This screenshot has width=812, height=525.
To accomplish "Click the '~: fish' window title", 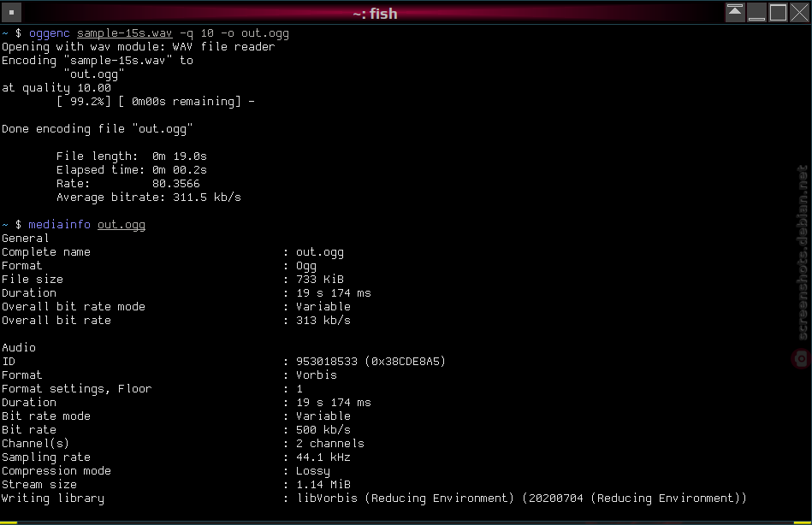I will point(375,14).
